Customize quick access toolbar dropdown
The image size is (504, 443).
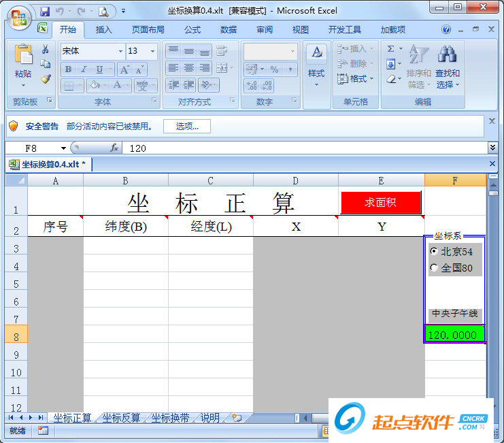pos(123,12)
